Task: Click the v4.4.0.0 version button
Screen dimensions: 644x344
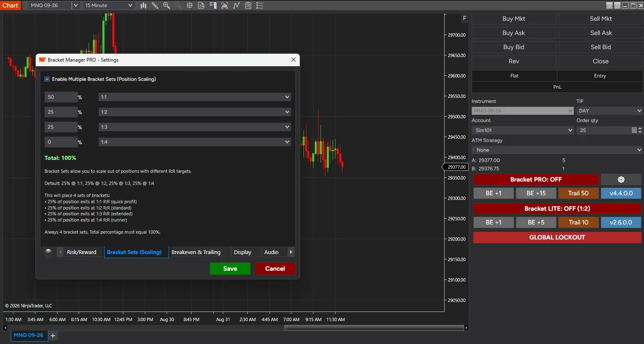Action: tap(621, 193)
